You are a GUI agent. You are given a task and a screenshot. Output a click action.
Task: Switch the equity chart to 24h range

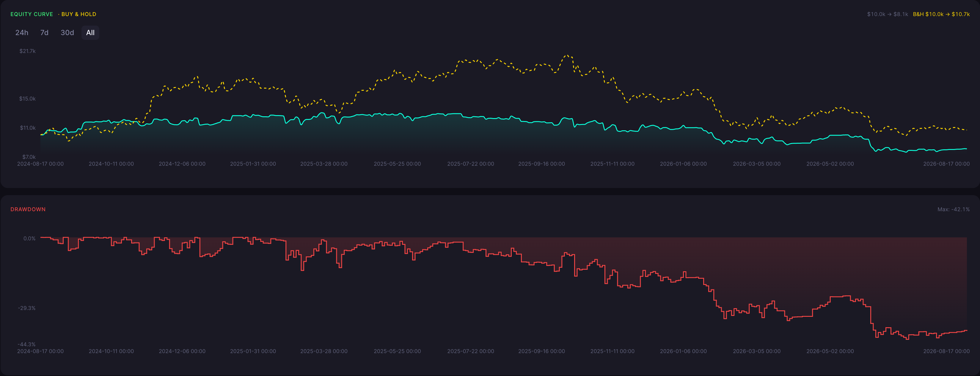[x=22, y=33]
